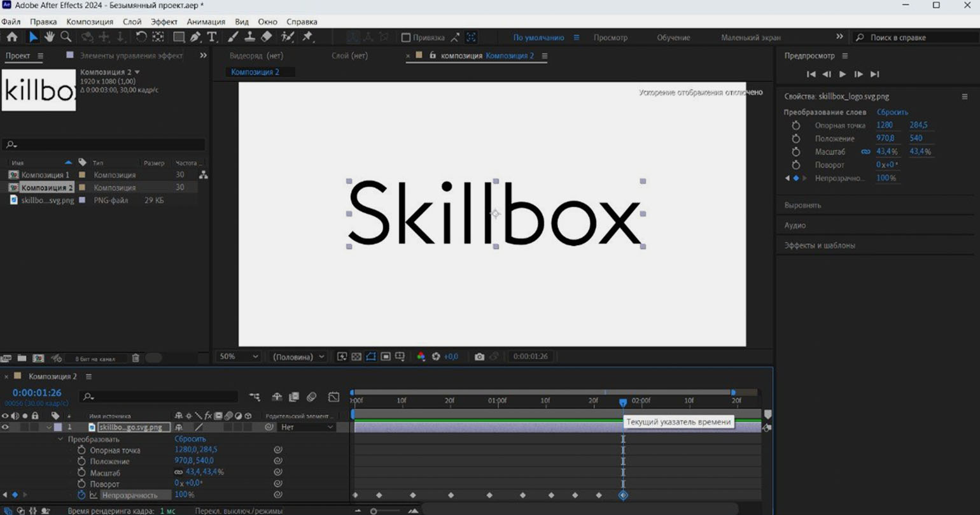Select the Rectangle shape tool
The height and width of the screenshot is (515, 980).
pyautogui.click(x=179, y=37)
